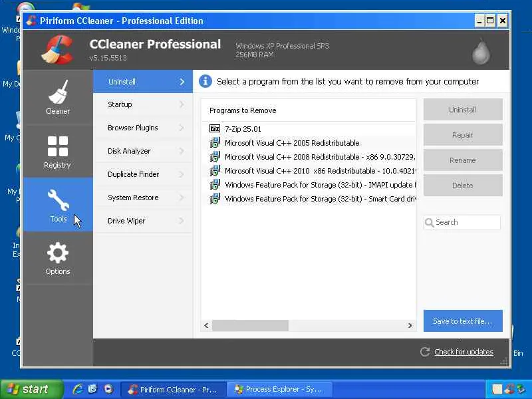Click installer icon for Visual C++ 2005
Screen dimensions: 532x399
click(x=215, y=142)
